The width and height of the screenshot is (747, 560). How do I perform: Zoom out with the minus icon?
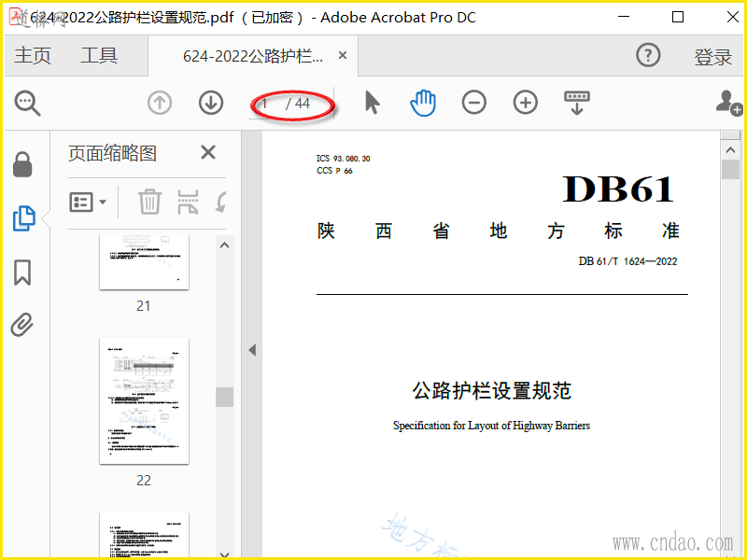[474, 103]
